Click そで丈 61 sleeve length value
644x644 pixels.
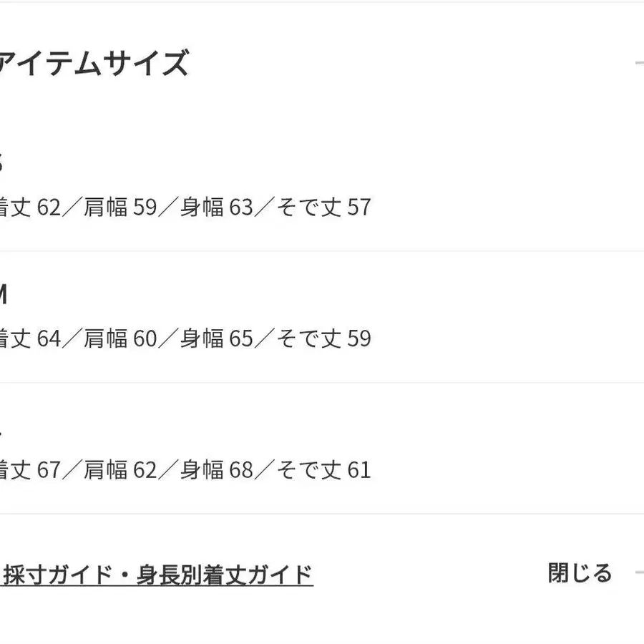[x=323, y=470]
